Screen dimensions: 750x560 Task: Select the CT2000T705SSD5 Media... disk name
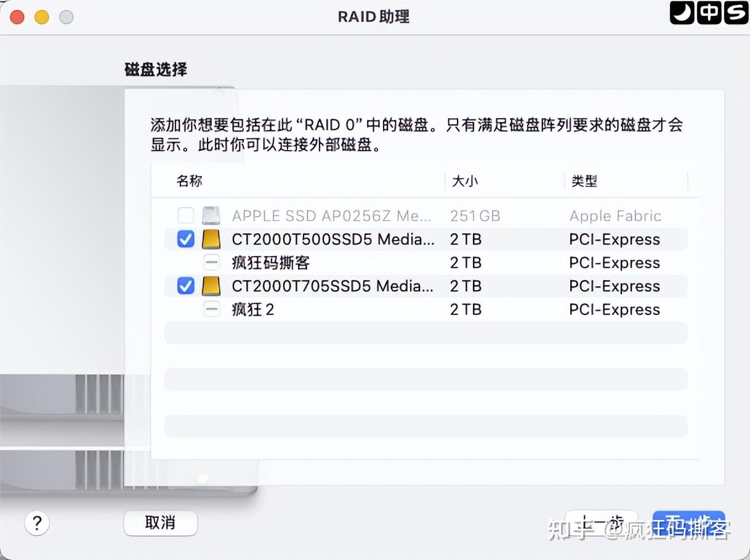[333, 286]
